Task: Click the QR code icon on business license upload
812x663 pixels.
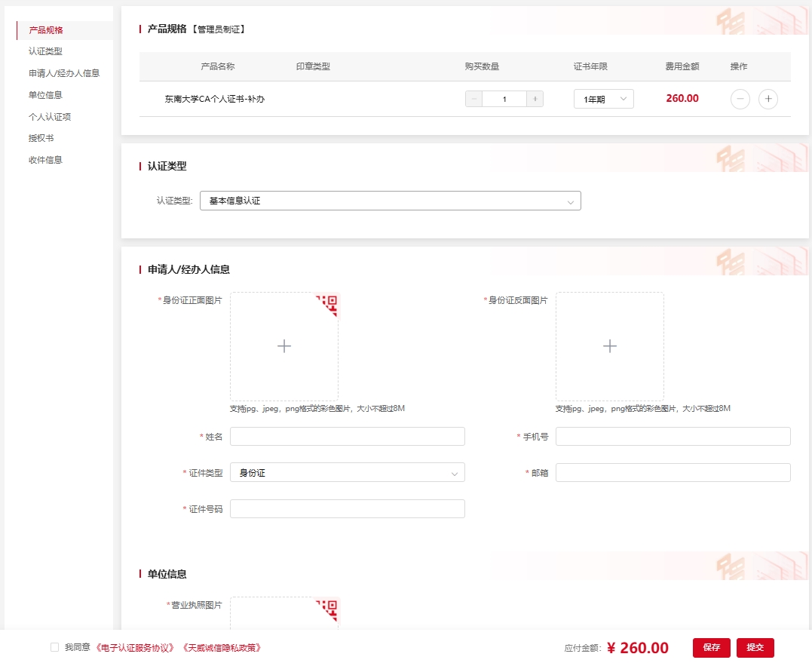Action: pos(329,608)
